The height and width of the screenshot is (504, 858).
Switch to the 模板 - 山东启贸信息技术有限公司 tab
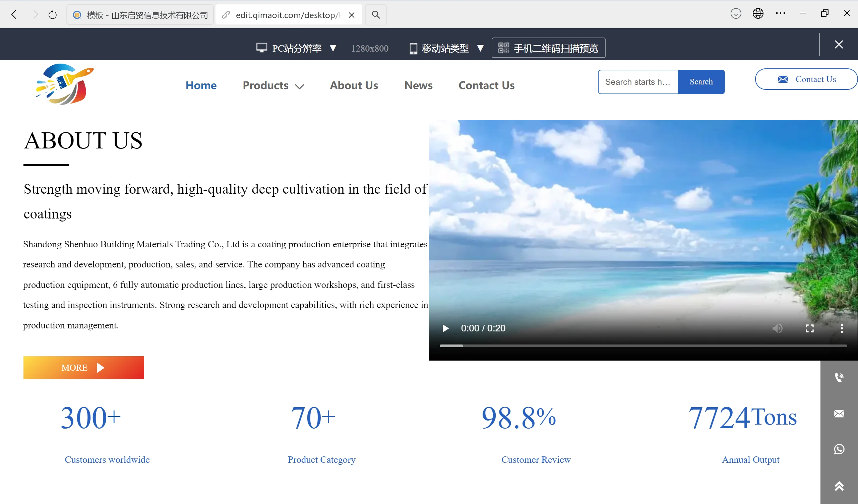pyautogui.click(x=140, y=15)
